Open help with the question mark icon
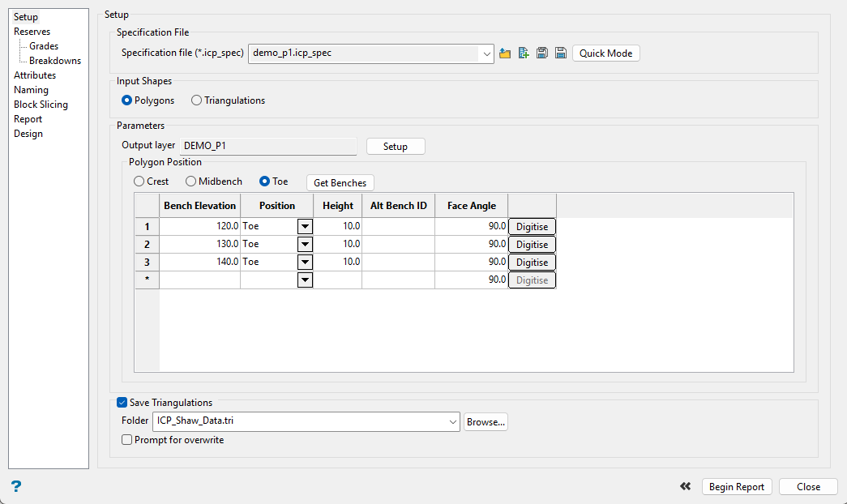The height and width of the screenshot is (504, 847). [16, 486]
